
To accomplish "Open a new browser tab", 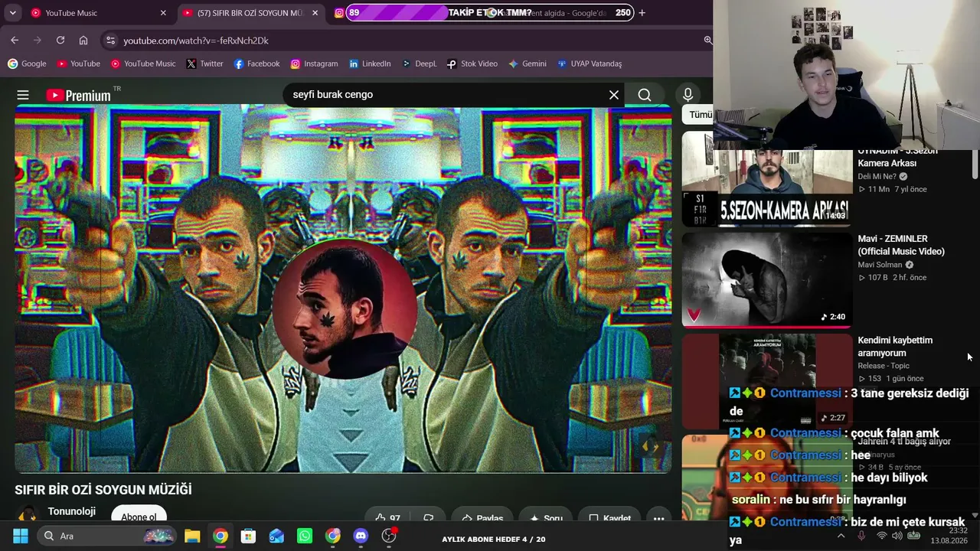I will [642, 13].
